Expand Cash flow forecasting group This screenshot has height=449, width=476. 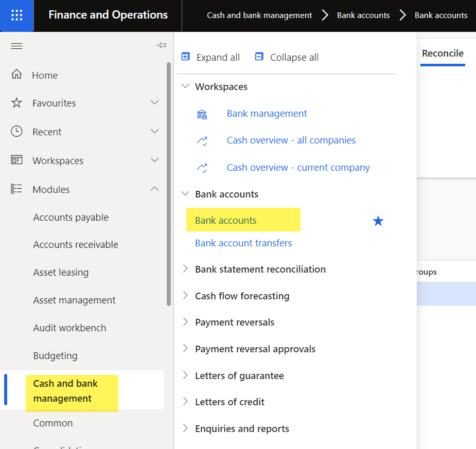coord(185,296)
